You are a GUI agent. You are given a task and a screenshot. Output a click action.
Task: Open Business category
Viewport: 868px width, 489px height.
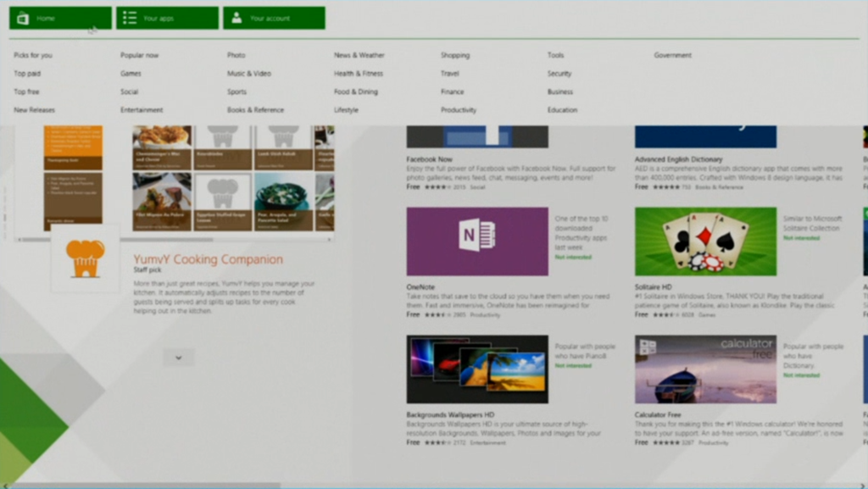pyautogui.click(x=560, y=92)
